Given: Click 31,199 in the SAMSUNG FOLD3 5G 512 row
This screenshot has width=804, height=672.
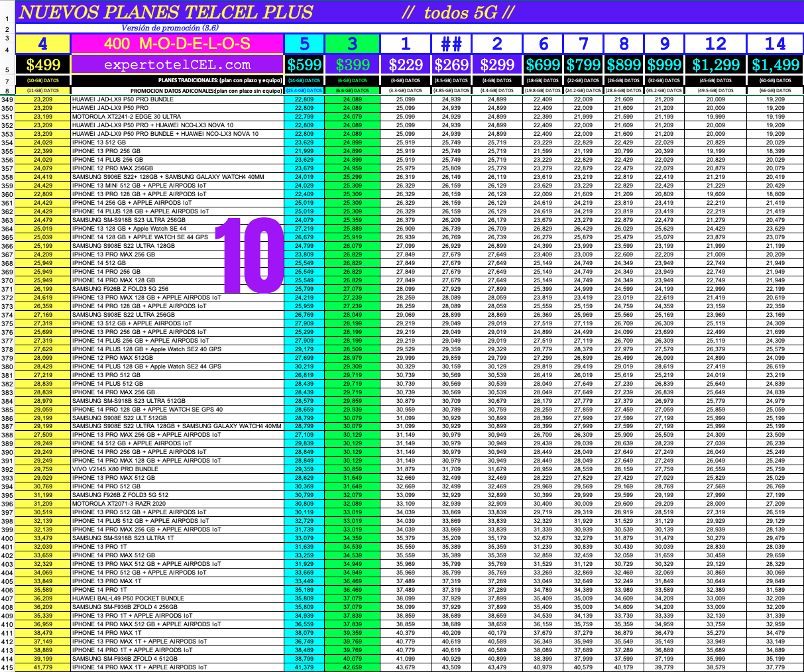Looking at the screenshot, I should (x=43, y=495).
